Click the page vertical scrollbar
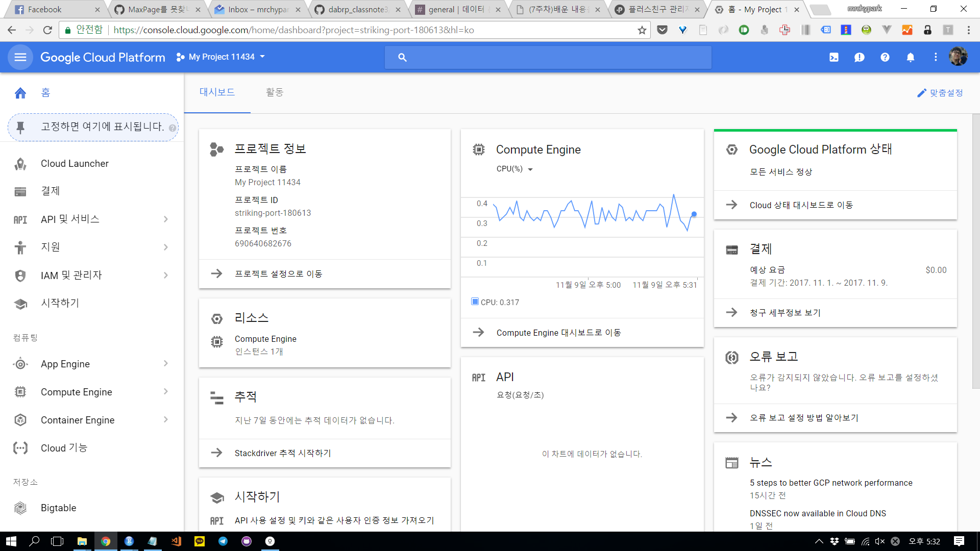The image size is (980, 551). tap(975, 250)
